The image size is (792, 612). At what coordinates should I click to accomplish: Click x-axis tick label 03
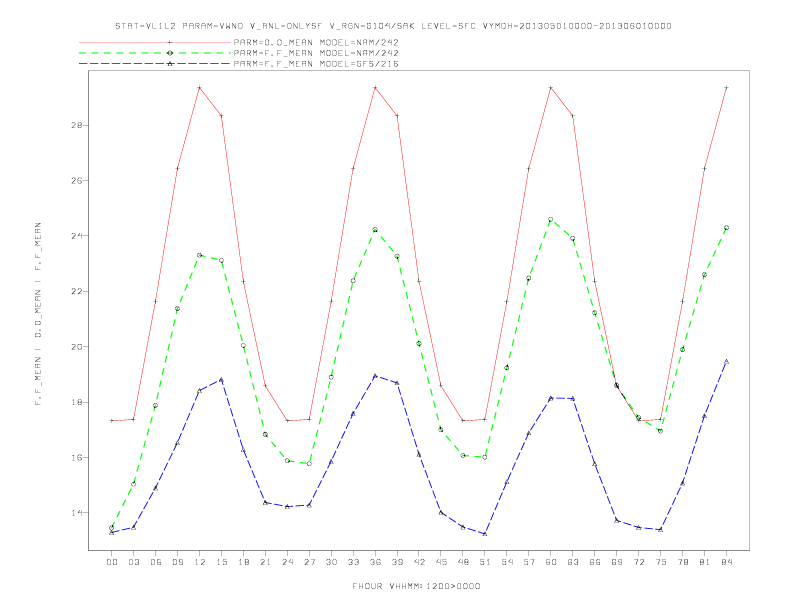tap(133, 562)
